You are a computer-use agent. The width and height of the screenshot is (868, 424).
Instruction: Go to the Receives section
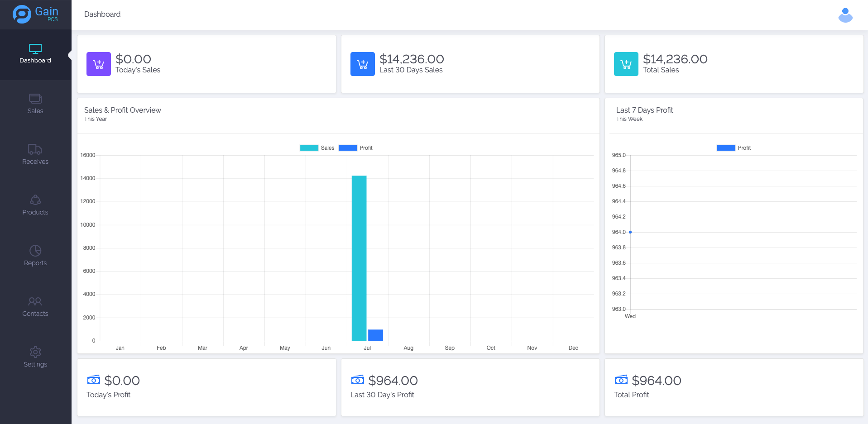[35, 156]
